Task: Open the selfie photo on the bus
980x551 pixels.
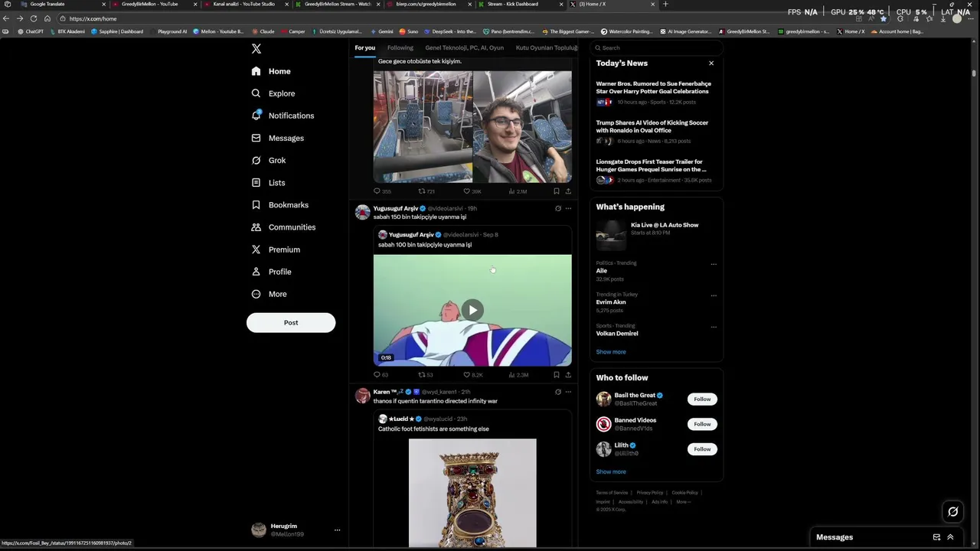Action: (522, 126)
